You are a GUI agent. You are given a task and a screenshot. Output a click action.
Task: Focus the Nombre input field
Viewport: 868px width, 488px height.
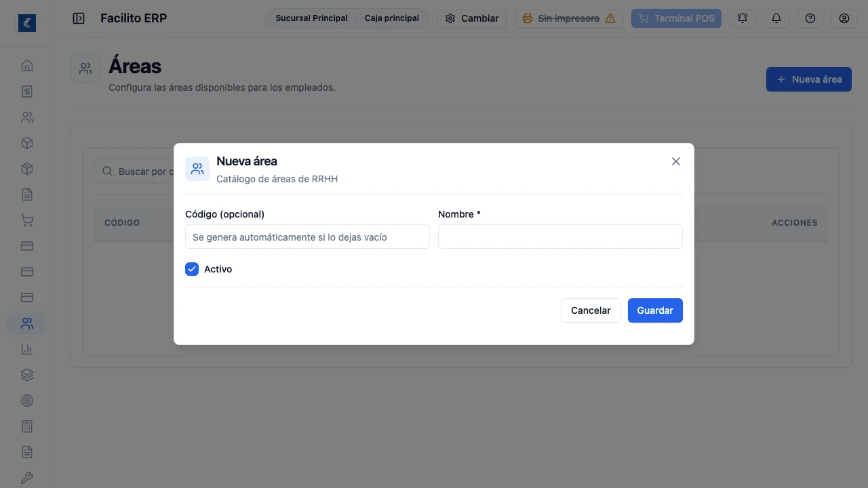560,237
